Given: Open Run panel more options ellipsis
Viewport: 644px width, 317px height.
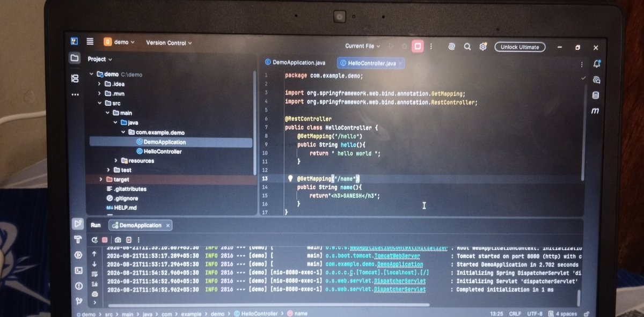Looking at the screenshot, I should click(139, 240).
